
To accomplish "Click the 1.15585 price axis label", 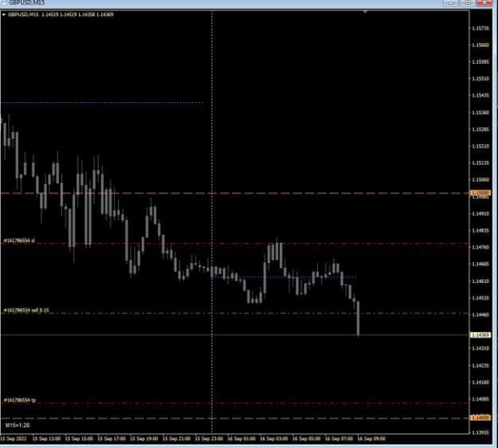I will pos(480,62).
